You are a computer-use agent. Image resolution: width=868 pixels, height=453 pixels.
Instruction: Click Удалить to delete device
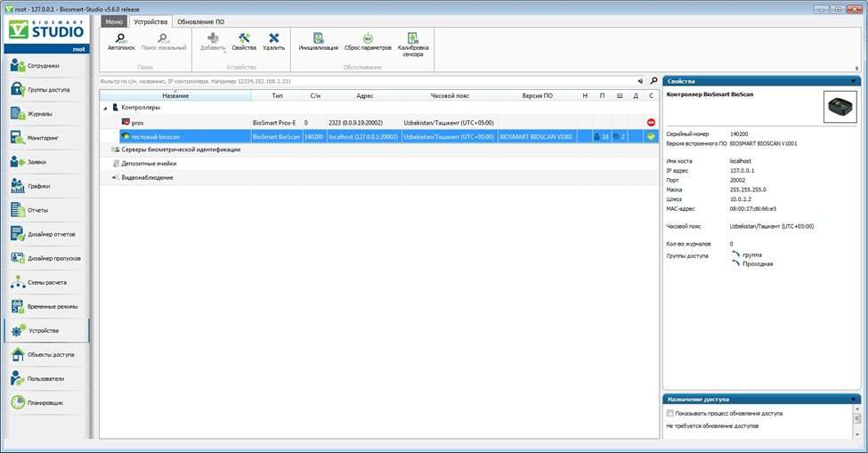273,42
